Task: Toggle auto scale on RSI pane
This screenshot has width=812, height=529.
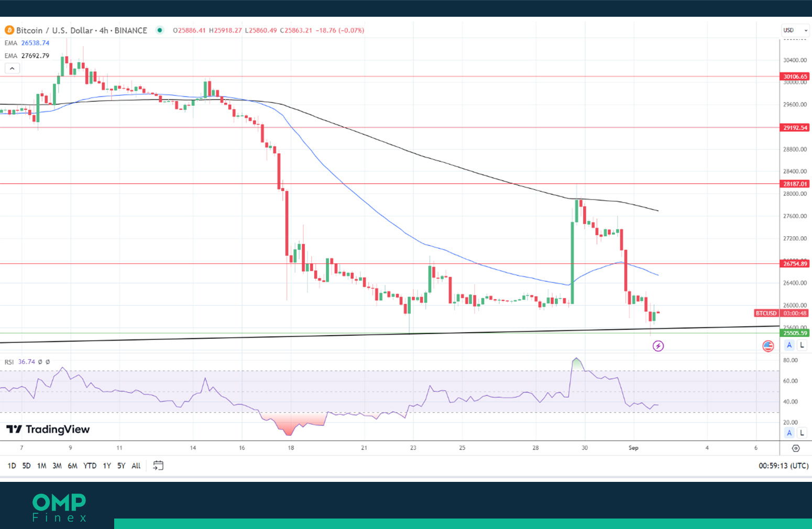Action: tap(789, 433)
